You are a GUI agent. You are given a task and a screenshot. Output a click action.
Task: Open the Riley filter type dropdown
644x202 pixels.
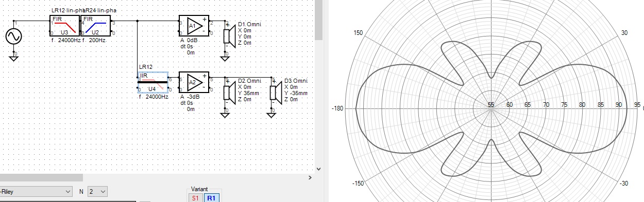tap(36, 192)
